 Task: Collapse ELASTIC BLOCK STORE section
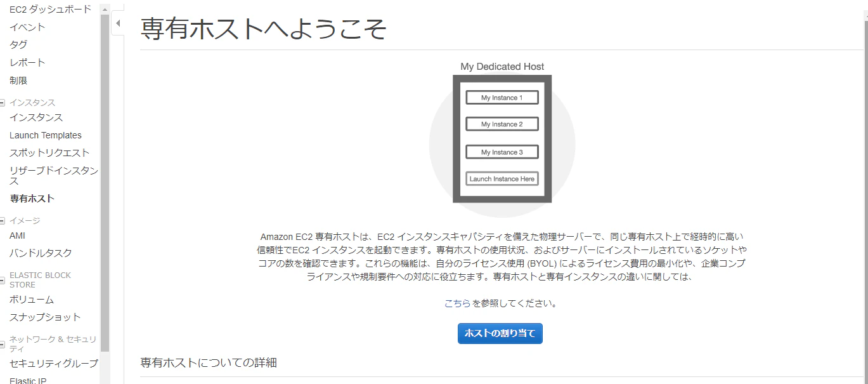(x=3, y=280)
